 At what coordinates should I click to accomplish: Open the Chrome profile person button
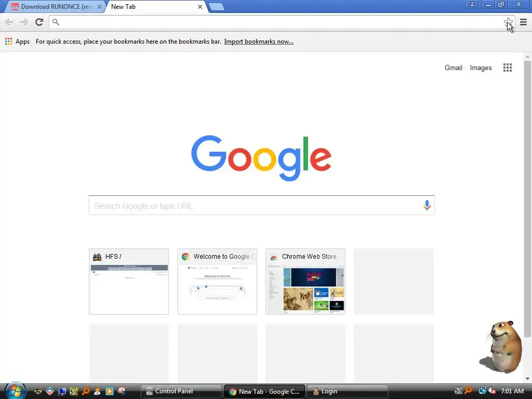click(x=472, y=5)
